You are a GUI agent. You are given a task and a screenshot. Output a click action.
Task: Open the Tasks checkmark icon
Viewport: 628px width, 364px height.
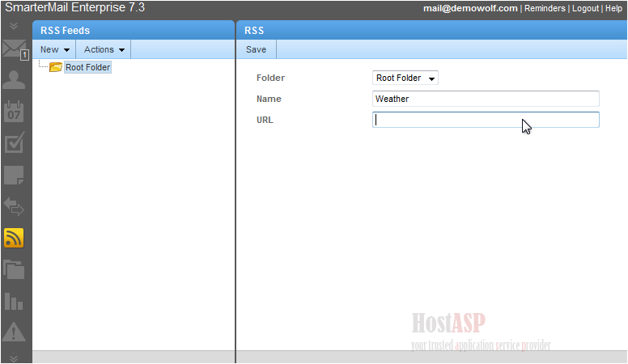click(x=14, y=142)
